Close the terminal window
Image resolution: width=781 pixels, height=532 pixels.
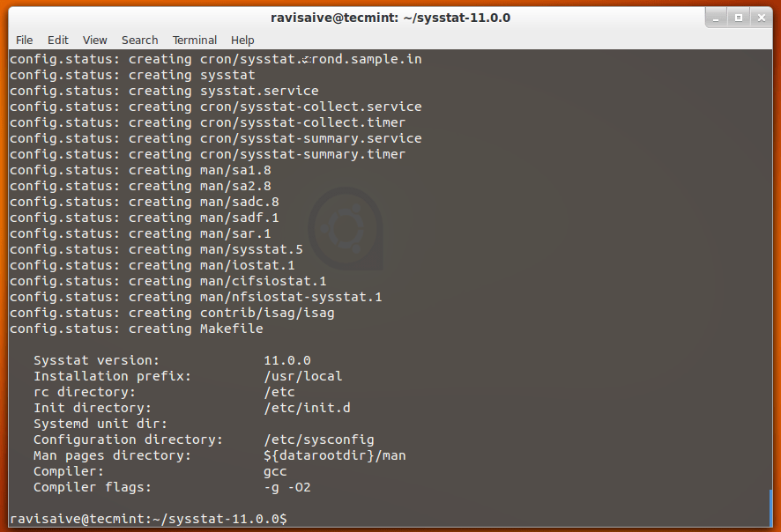(760, 17)
